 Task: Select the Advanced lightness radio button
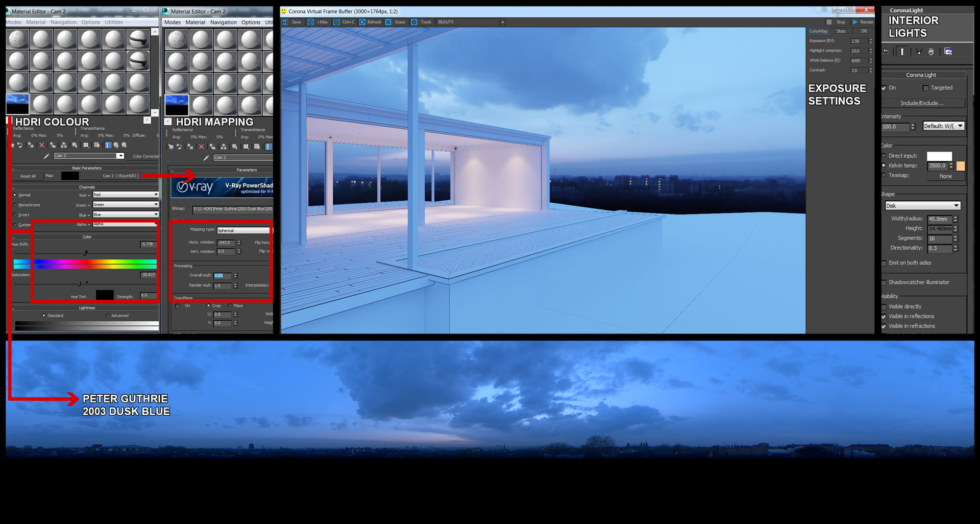pos(107,316)
